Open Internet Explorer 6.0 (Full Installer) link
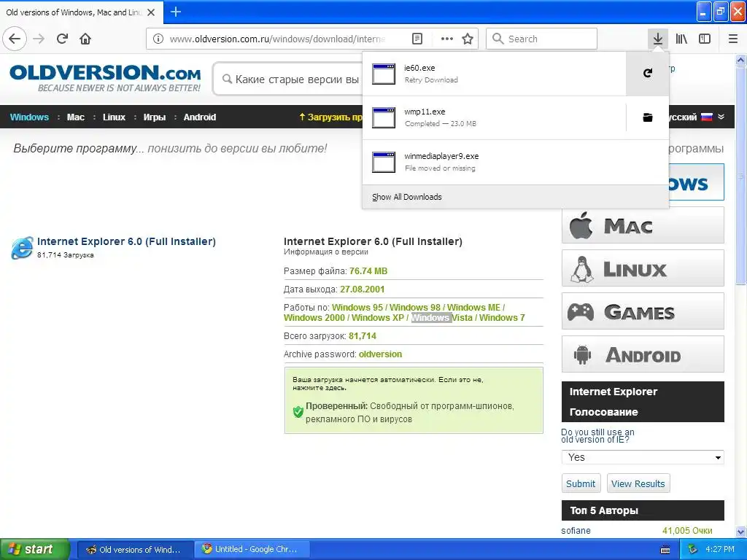 tap(126, 241)
